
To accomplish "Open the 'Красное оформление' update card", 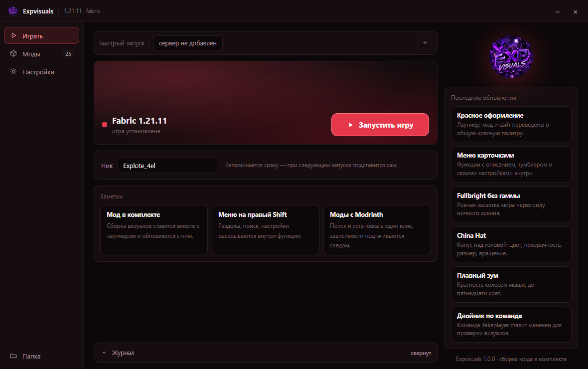I will click(x=511, y=124).
